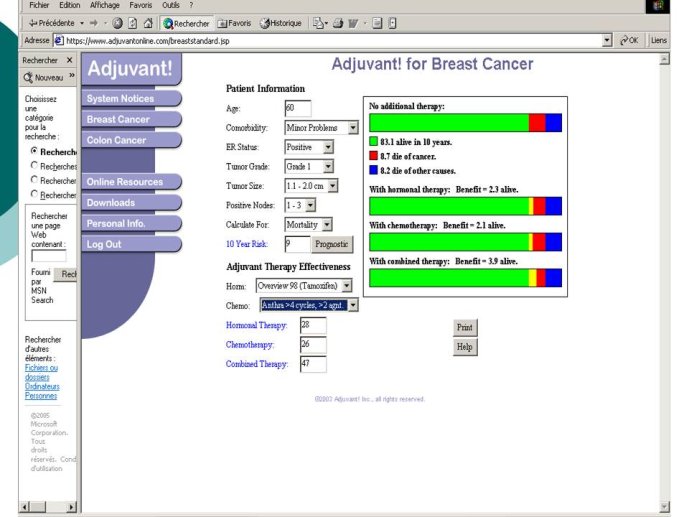Click the last toolbar icon beside discussion
This screenshot has width=689, height=517.
tap(392, 23)
